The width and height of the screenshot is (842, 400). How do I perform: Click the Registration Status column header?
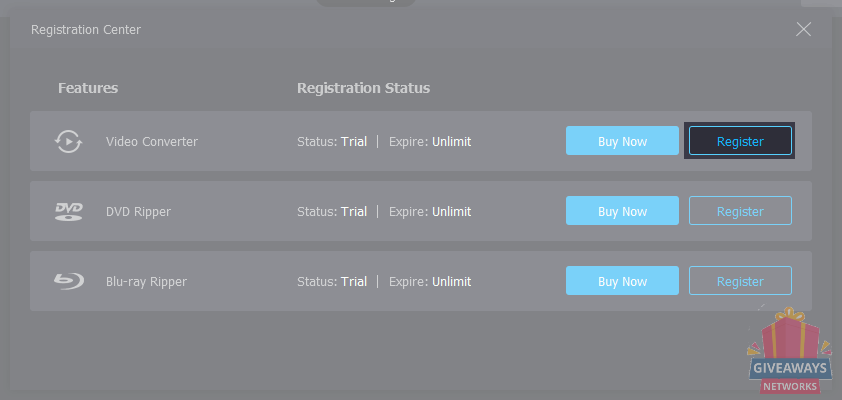364,88
